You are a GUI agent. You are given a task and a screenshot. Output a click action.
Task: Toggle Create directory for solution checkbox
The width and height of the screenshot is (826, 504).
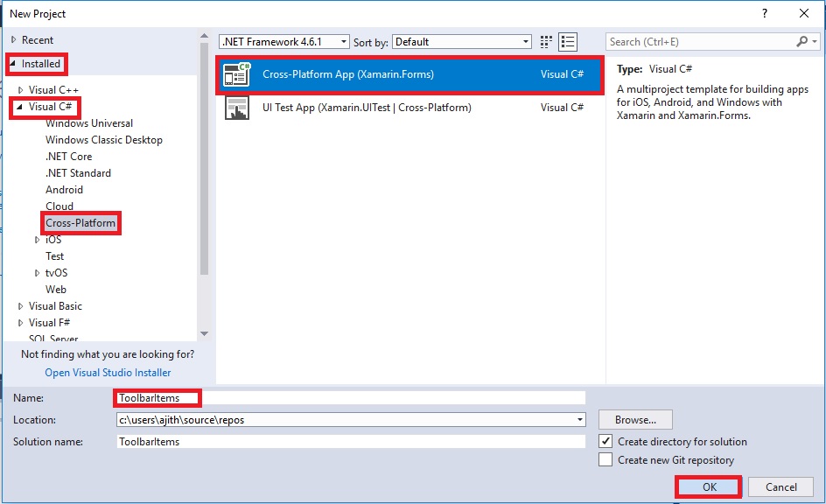click(x=605, y=441)
